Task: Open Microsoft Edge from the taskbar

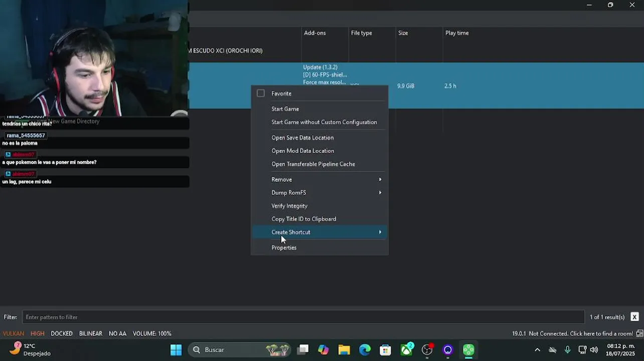Action: tap(365, 350)
